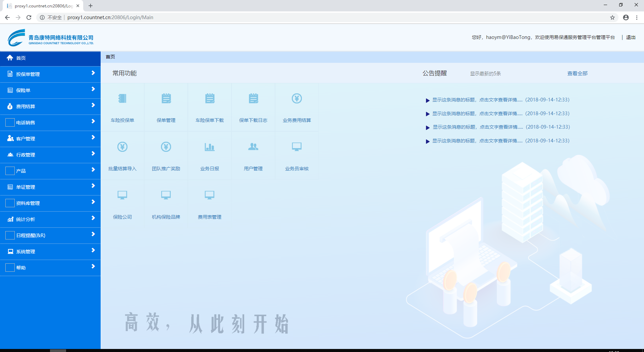Expand the 系统管理 sidebar section

50,252
